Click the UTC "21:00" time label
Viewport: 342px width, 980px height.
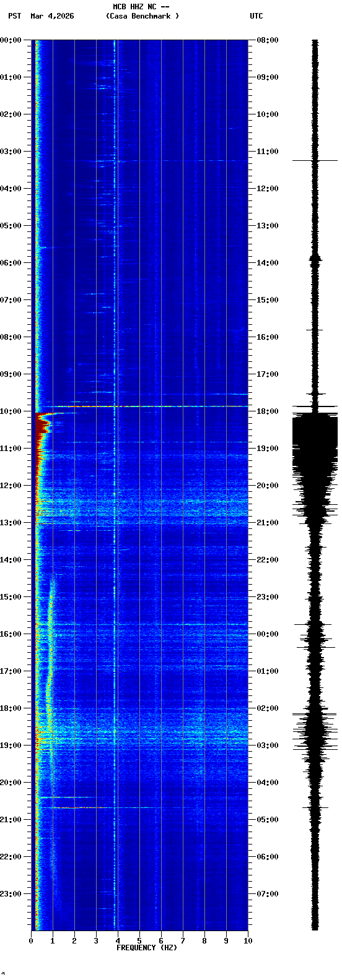(x=268, y=523)
